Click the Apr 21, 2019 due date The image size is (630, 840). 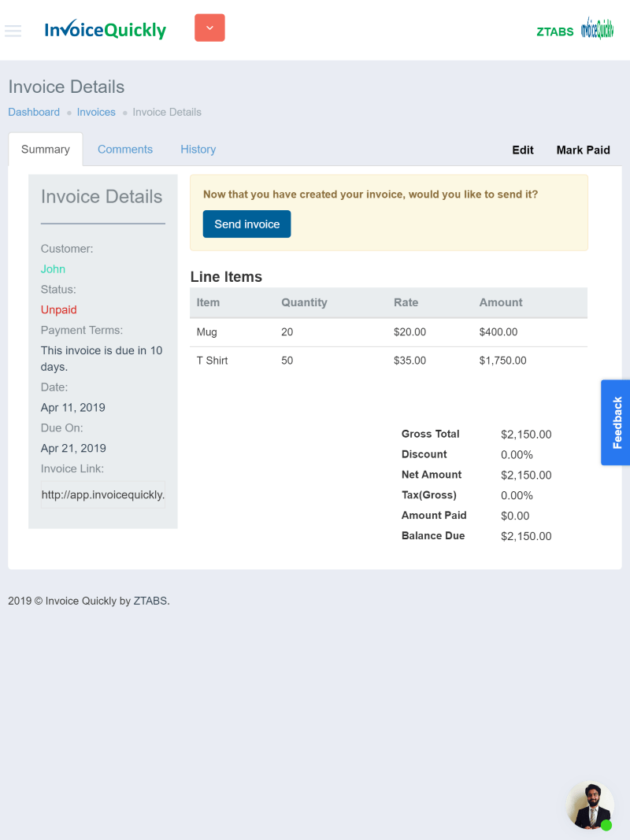(x=73, y=449)
